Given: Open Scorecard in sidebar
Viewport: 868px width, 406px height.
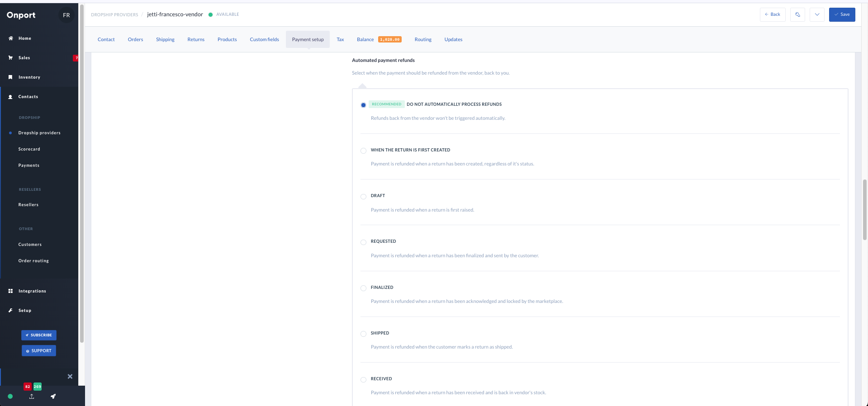Looking at the screenshot, I should tap(29, 149).
